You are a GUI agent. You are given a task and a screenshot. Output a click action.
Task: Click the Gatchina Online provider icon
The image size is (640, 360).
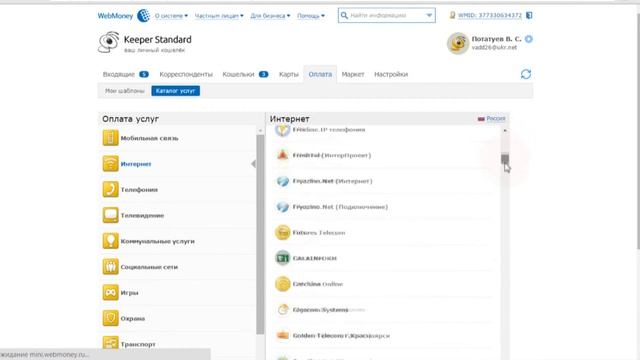click(282, 284)
